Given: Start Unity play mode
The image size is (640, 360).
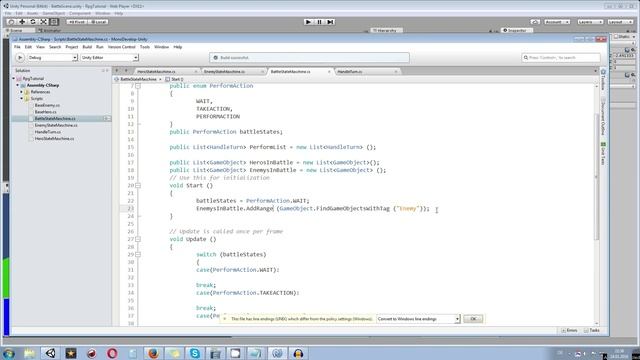Looking at the screenshot, I should tap(308, 22).
